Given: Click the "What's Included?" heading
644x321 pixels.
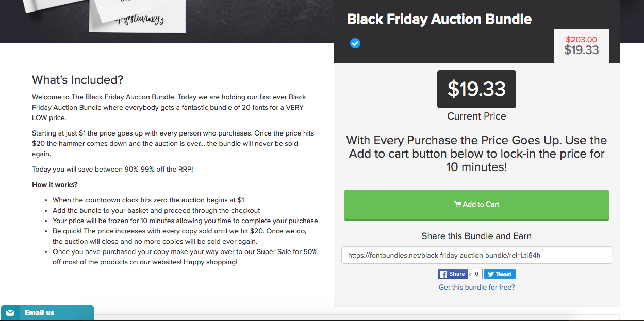Looking at the screenshot, I should tap(78, 80).
